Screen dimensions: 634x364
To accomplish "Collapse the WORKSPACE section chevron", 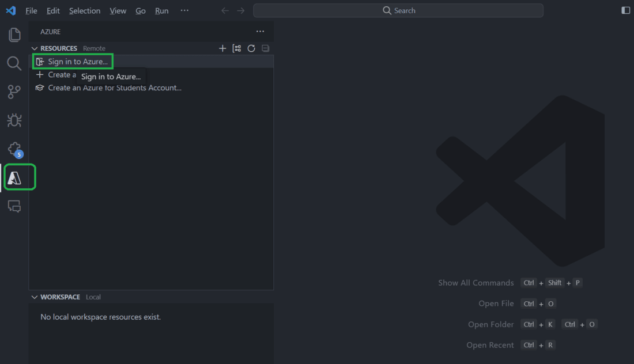I will pyautogui.click(x=35, y=297).
